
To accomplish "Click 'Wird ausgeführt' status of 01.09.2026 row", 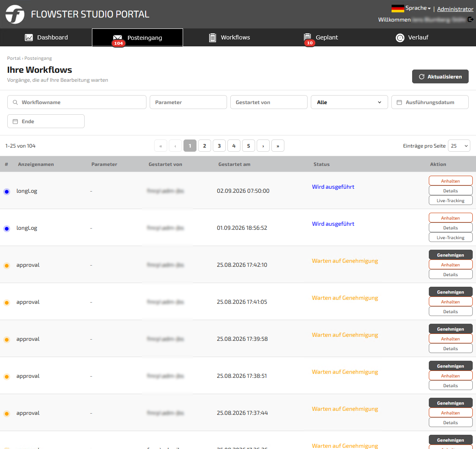I will point(333,224).
